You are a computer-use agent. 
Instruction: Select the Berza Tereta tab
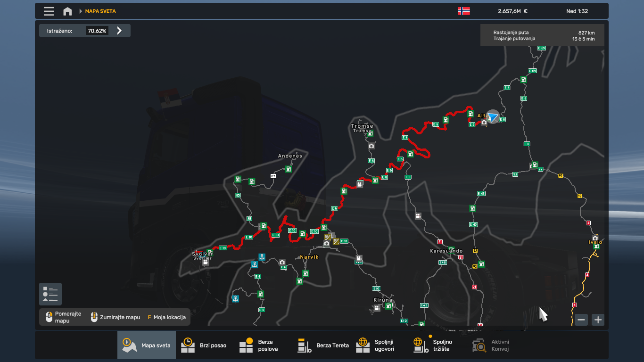click(x=323, y=345)
